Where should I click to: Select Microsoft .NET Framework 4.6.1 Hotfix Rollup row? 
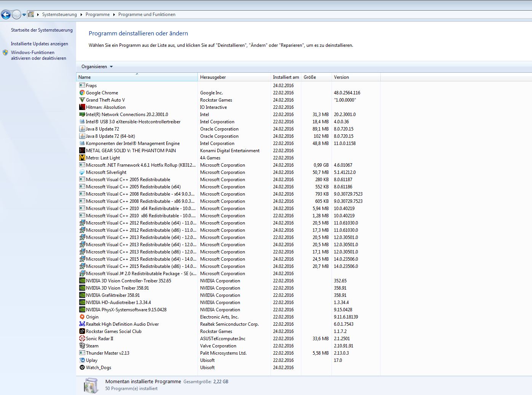[228, 165]
